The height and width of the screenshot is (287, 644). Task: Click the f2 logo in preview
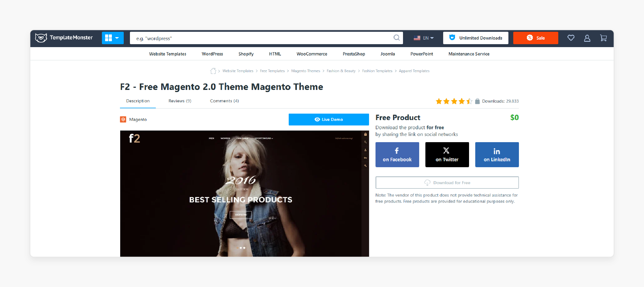click(x=135, y=138)
